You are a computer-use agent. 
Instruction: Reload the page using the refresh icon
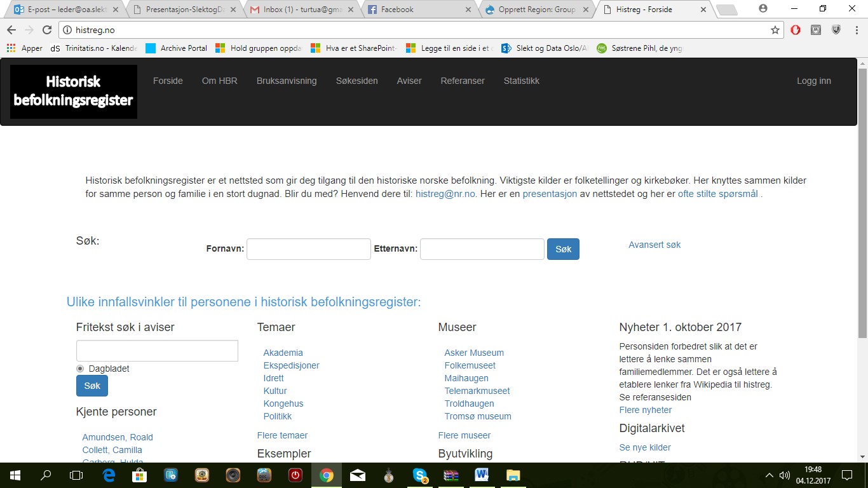pos(46,29)
